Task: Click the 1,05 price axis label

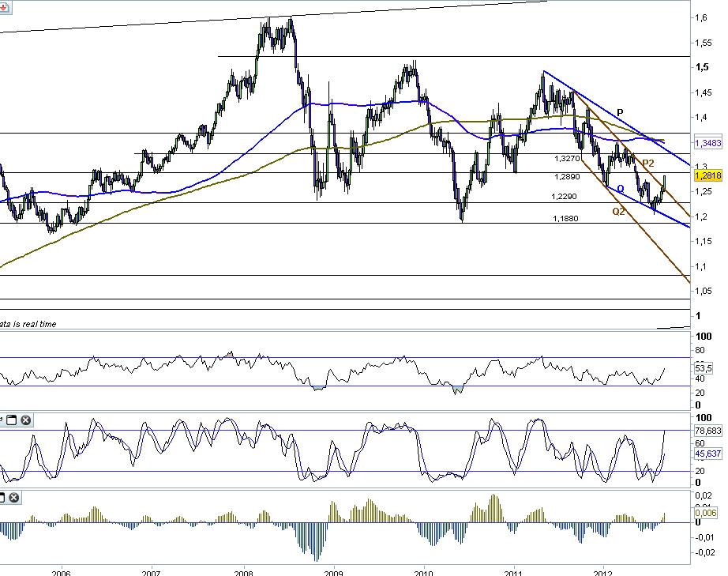Action: coord(703,291)
